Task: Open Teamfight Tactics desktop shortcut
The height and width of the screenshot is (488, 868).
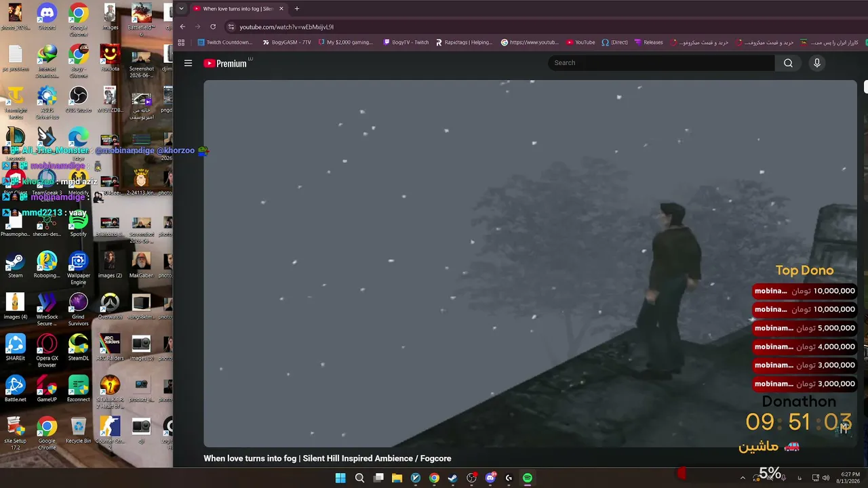Action: coord(15,102)
